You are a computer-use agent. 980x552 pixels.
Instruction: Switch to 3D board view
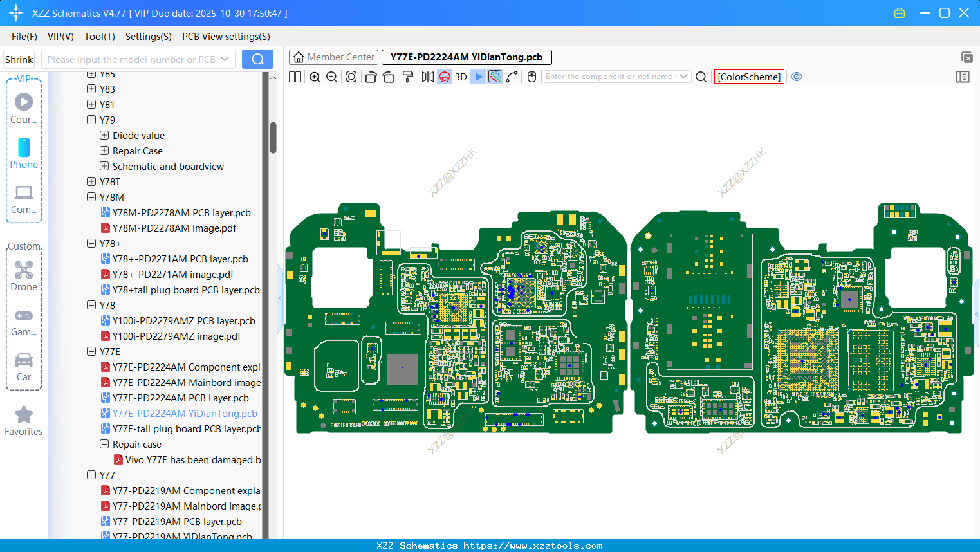pyautogui.click(x=460, y=77)
